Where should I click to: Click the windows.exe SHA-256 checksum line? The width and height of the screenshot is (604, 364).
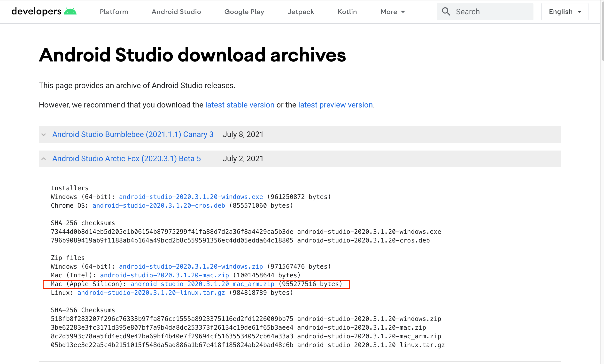pos(246,232)
